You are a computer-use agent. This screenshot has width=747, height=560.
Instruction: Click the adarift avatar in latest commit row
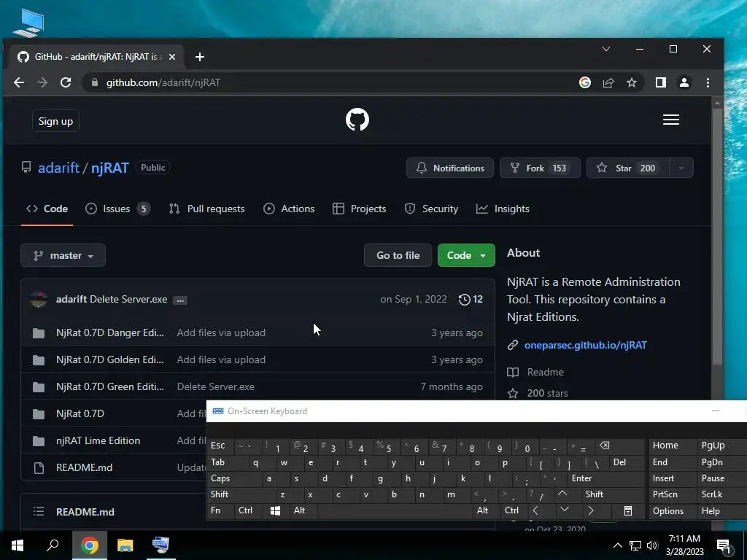coord(39,300)
